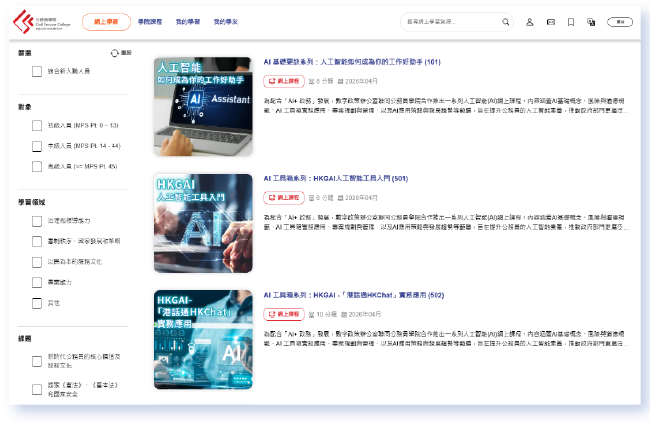Click the 對象 filter section heading
Screen dimensions: 650x428
point(25,107)
